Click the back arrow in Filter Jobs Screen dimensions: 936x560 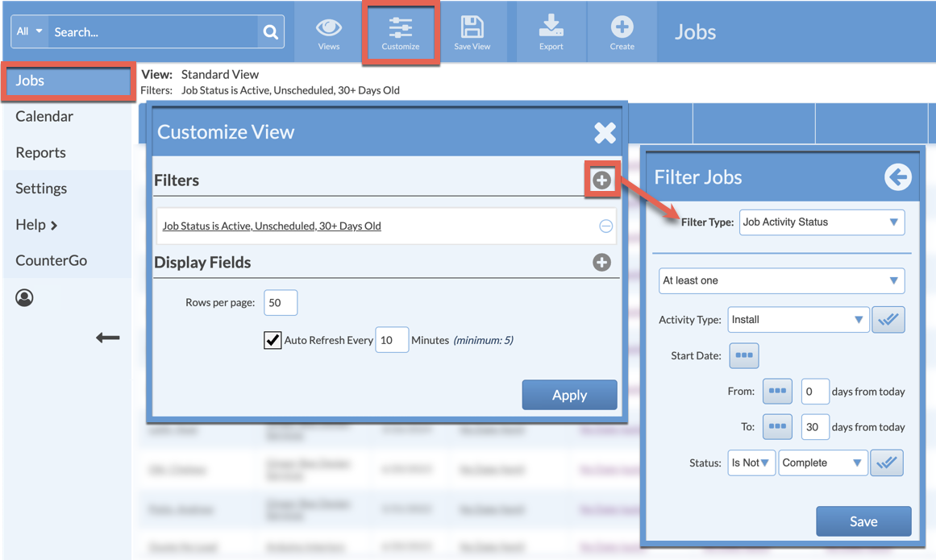click(897, 177)
